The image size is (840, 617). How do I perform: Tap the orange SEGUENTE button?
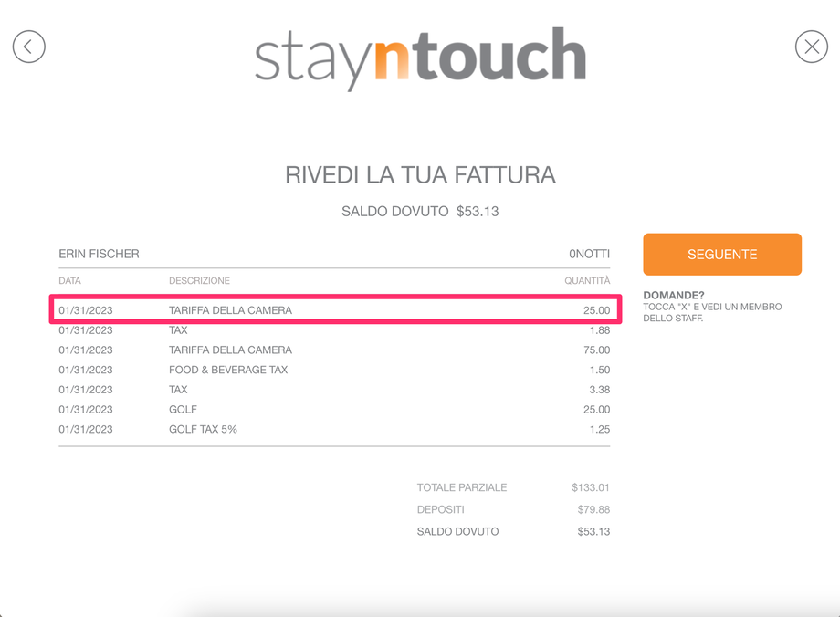[722, 255]
